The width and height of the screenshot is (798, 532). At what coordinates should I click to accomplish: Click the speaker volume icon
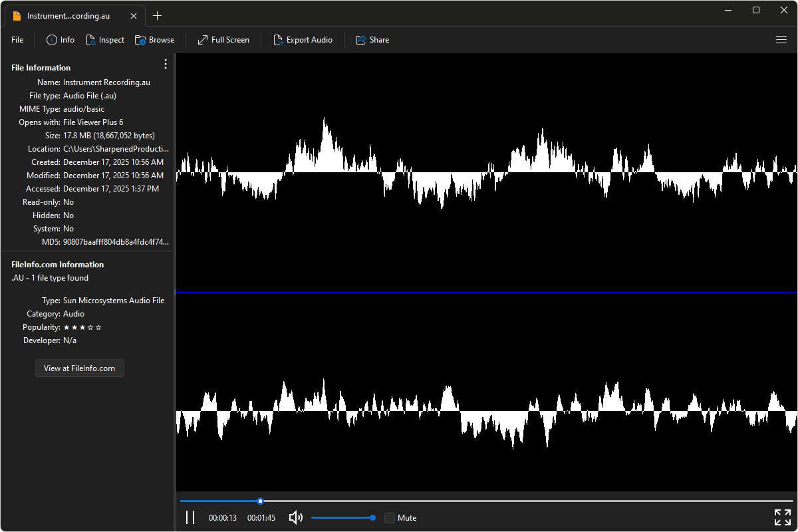(295, 517)
